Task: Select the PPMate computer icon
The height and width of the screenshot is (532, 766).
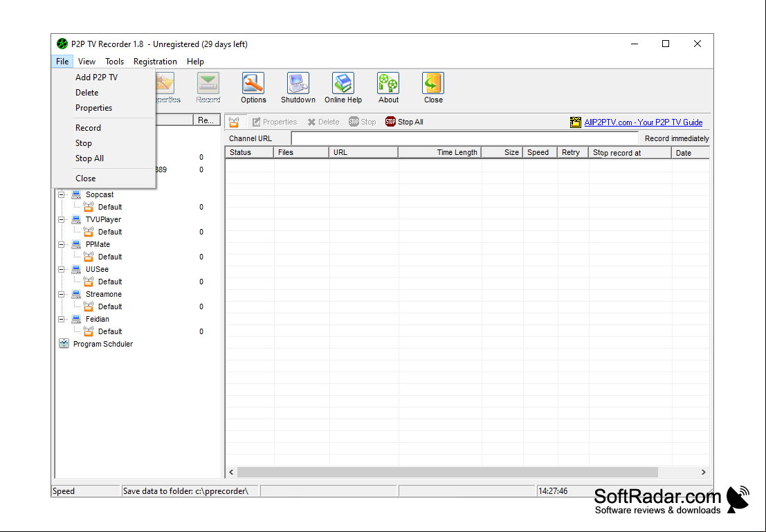Action: pyautogui.click(x=76, y=244)
